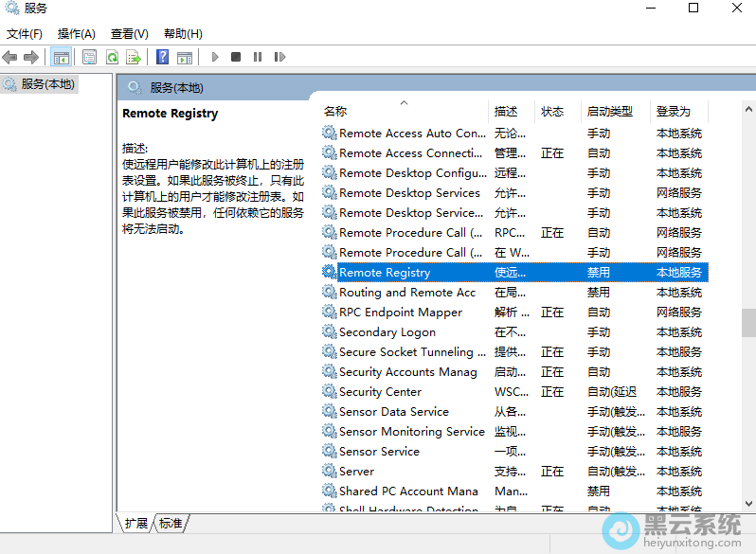Click the Refresh toolbar icon
Viewport: 756px width, 554px height.
click(112, 57)
